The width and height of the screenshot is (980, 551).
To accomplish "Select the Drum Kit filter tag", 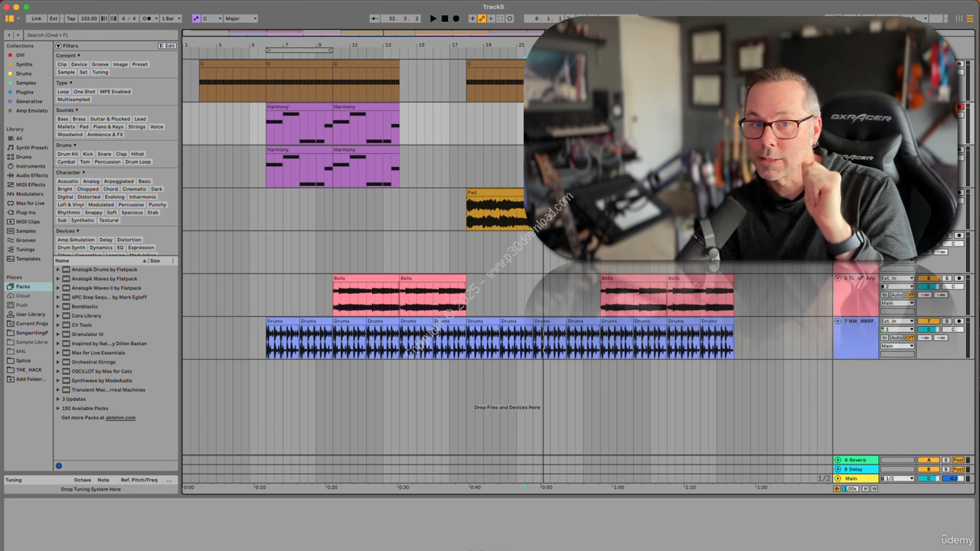I will [x=67, y=154].
